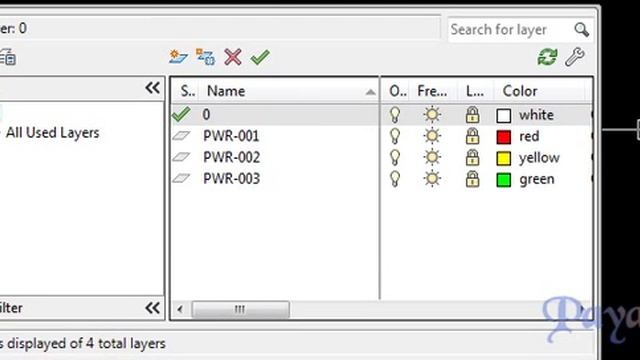
Task: Toggle the Freeze sun icon for PWR-002
Action: point(432,158)
